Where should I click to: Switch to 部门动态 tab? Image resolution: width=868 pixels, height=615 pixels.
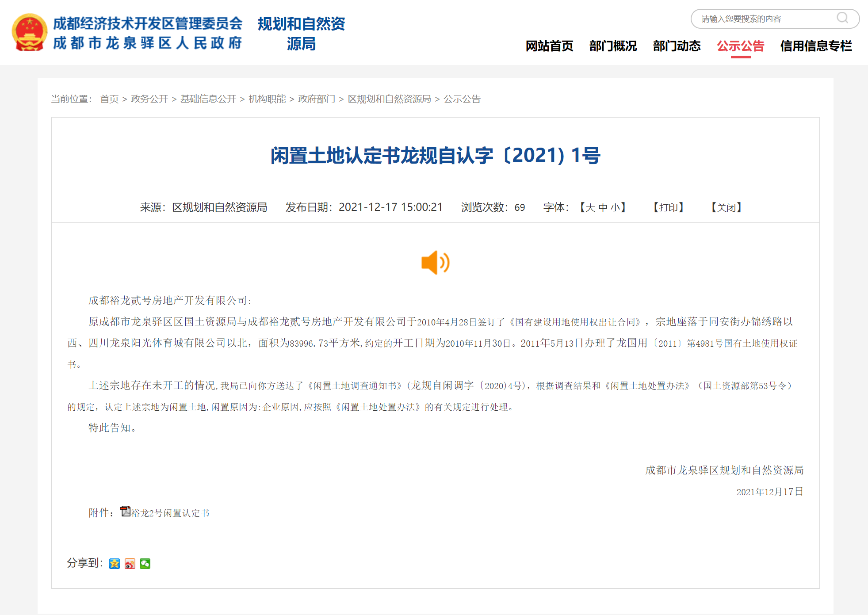pos(677,46)
